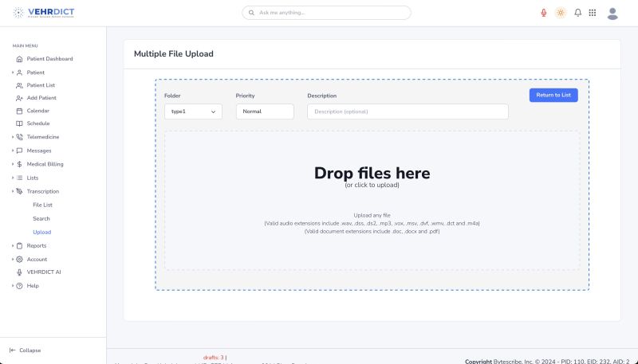
Task: Click the Medical Billing dollar icon
Action: click(x=19, y=164)
